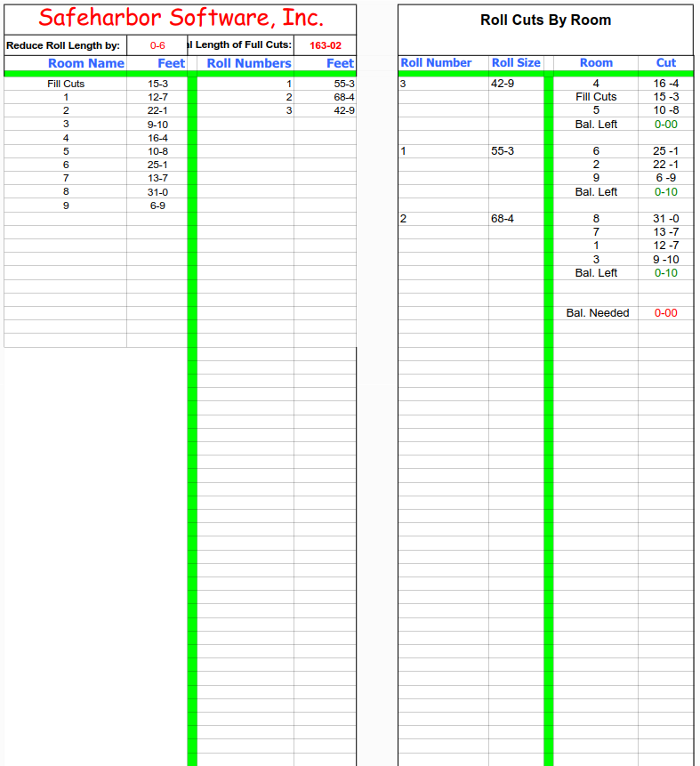The width and height of the screenshot is (700, 766).
Task: Click the Roll Size column header
Action: pos(516,63)
